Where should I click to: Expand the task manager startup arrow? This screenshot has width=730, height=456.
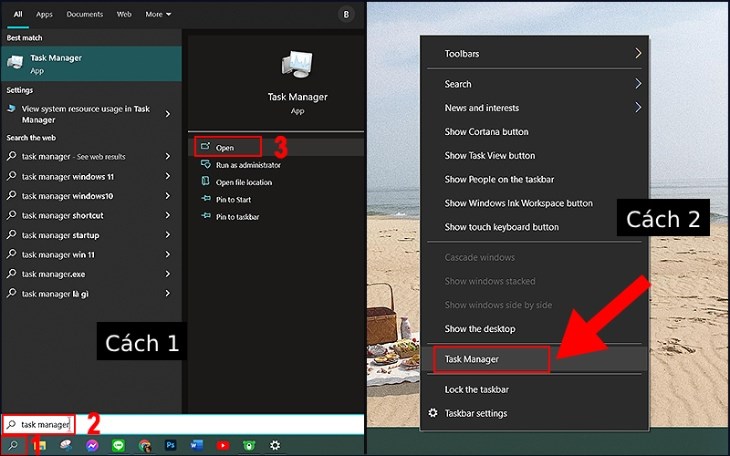coord(168,235)
